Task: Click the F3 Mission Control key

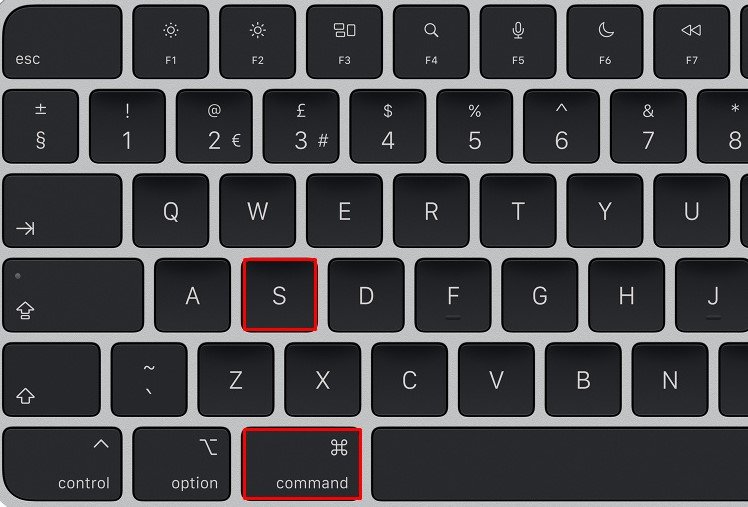Action: [344, 42]
